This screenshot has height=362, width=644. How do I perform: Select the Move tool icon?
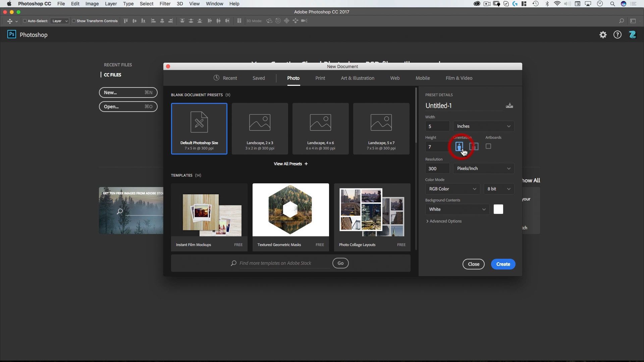(10, 21)
